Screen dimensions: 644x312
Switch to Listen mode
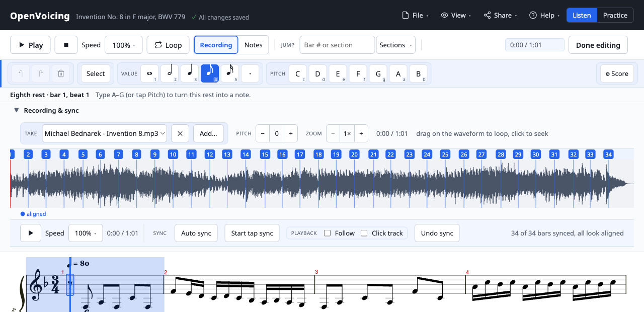582,15
